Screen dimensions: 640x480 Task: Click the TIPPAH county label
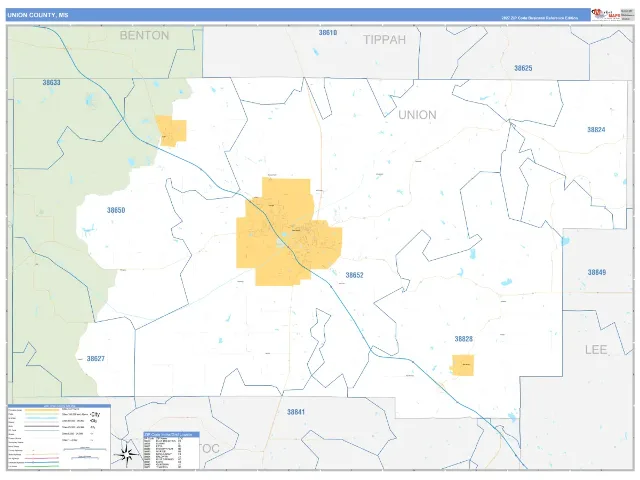click(x=384, y=40)
